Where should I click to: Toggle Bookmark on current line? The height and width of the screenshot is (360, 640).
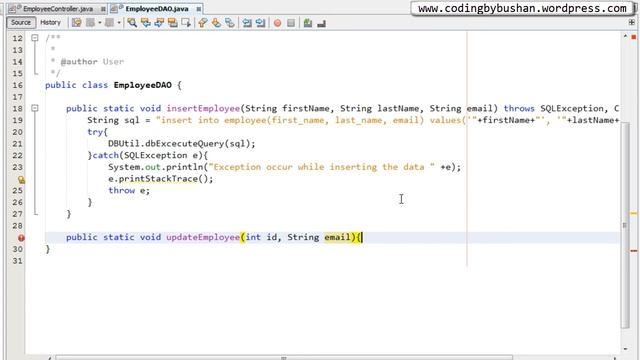click(229, 23)
